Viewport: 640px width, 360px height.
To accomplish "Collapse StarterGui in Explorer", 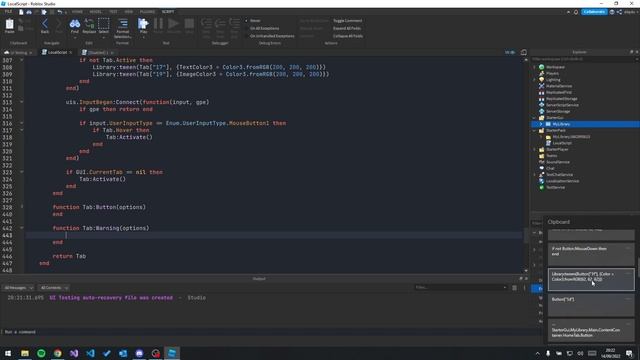I will [x=535, y=118].
